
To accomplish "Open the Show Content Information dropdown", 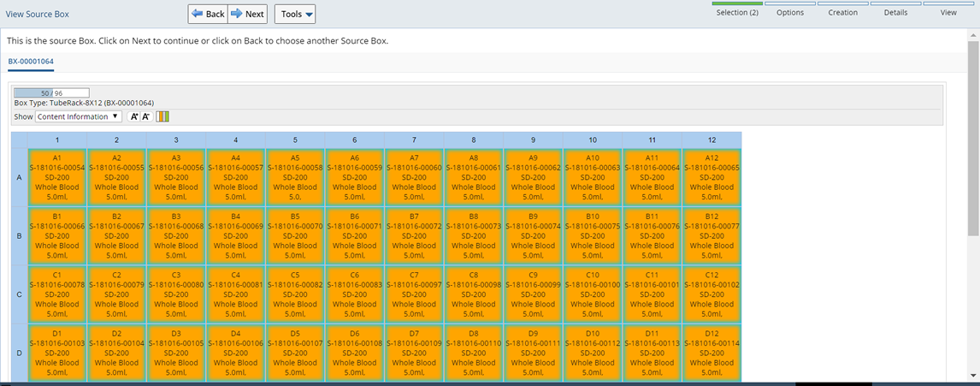I will pyautogui.click(x=79, y=116).
